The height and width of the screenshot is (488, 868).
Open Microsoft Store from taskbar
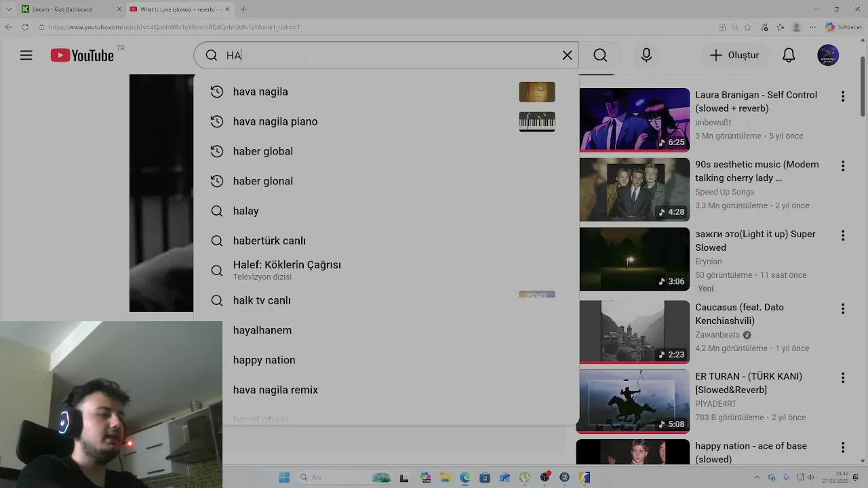[484, 478]
